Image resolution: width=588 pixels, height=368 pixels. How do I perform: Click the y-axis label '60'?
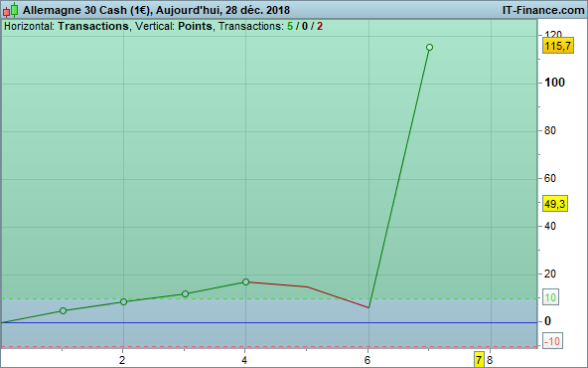550,178
